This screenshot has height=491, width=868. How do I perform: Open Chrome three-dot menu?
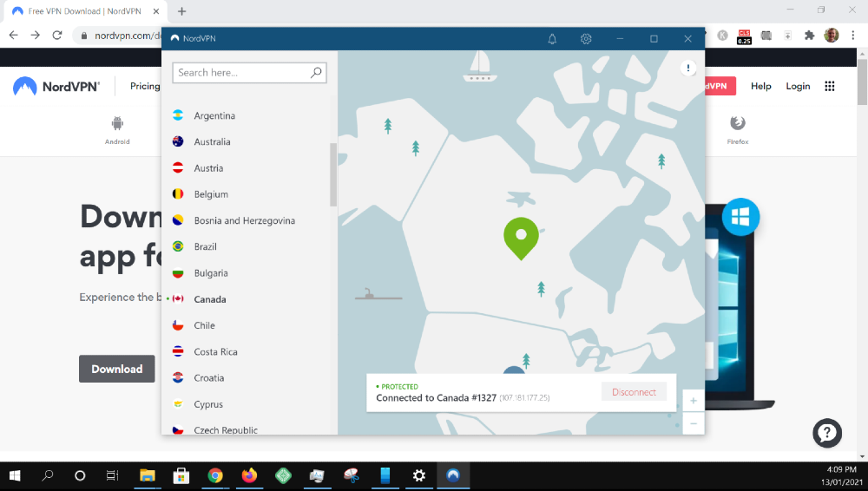(x=852, y=36)
